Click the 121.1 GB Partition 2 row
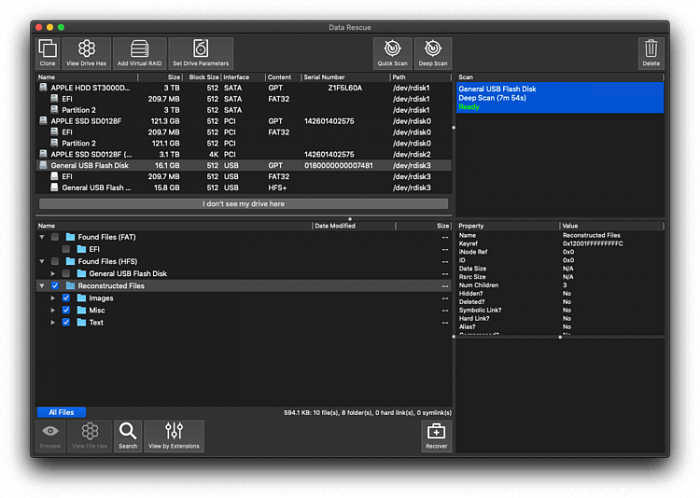Viewport: 700px width, 498px height. (x=244, y=143)
